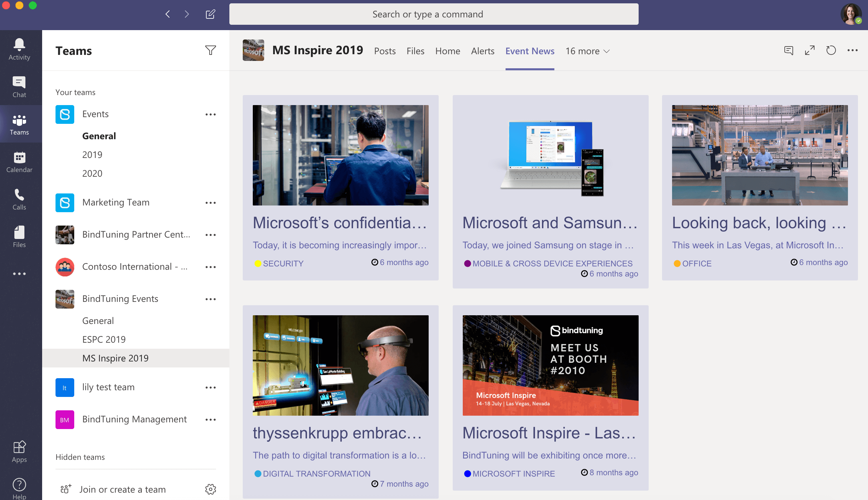
Task: Reload the tab with refresh icon
Action: (x=831, y=51)
